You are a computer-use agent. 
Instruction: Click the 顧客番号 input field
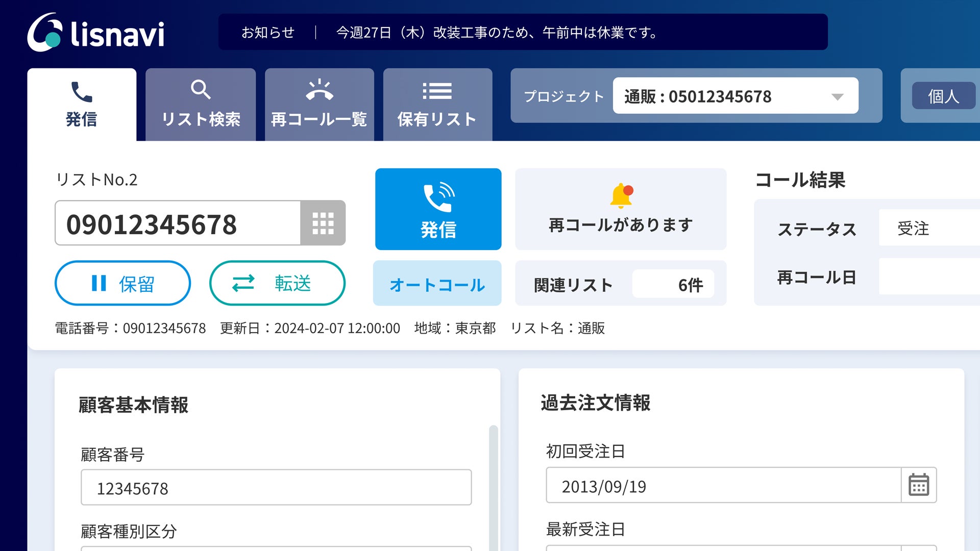pyautogui.click(x=276, y=488)
